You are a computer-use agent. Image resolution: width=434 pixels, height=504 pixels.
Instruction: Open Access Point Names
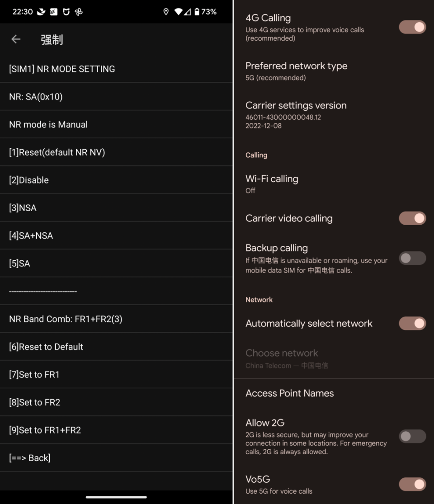[x=289, y=393]
